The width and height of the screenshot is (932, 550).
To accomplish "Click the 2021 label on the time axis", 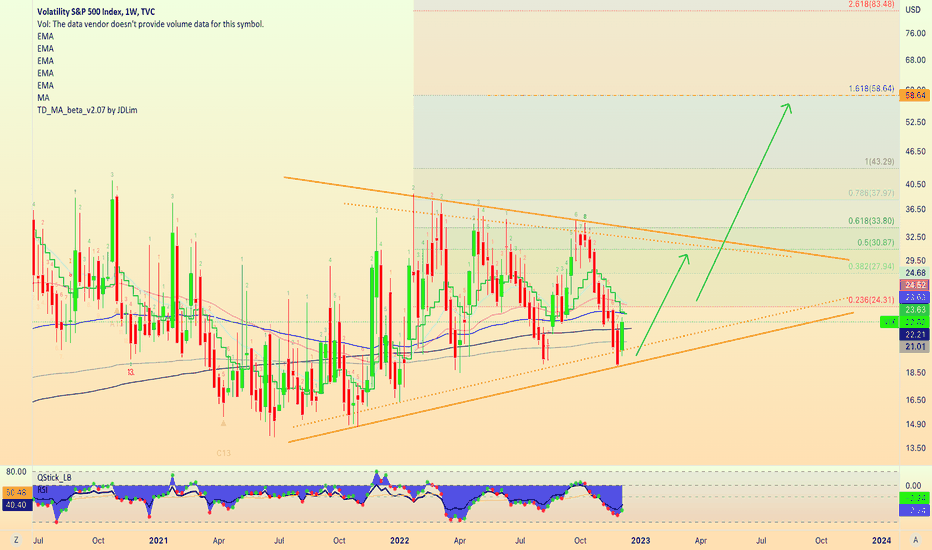I will pos(158,540).
